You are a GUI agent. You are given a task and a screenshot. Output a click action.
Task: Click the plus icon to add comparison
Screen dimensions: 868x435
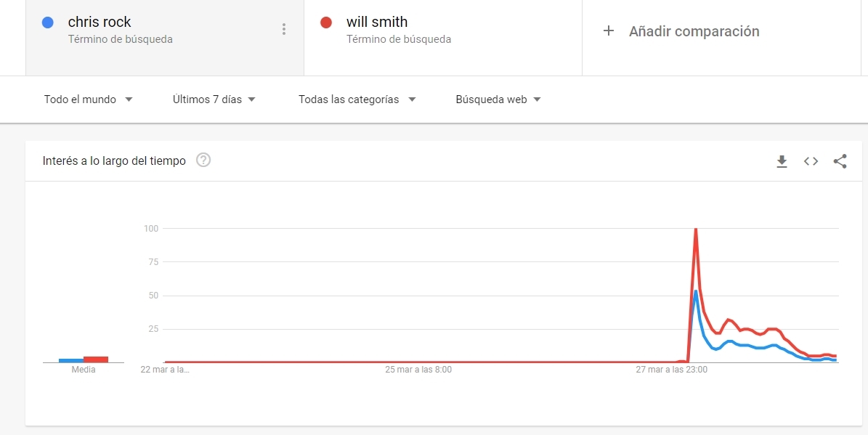pyautogui.click(x=609, y=31)
